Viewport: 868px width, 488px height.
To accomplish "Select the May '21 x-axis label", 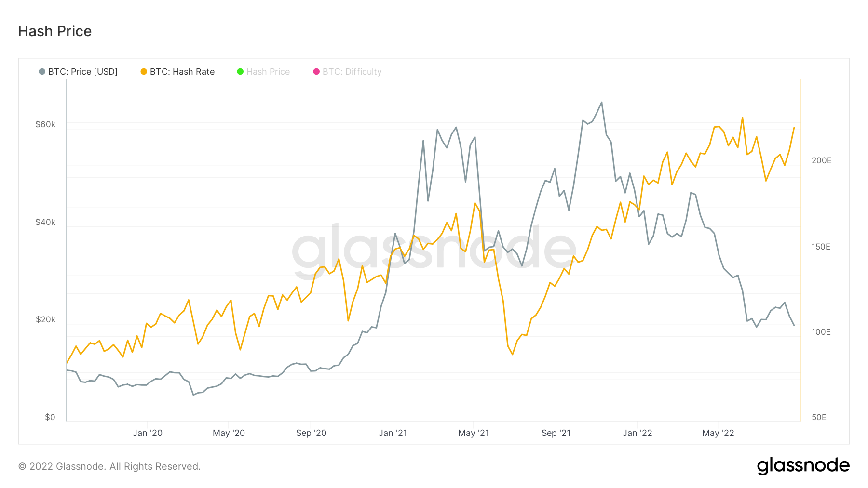I will (x=474, y=433).
